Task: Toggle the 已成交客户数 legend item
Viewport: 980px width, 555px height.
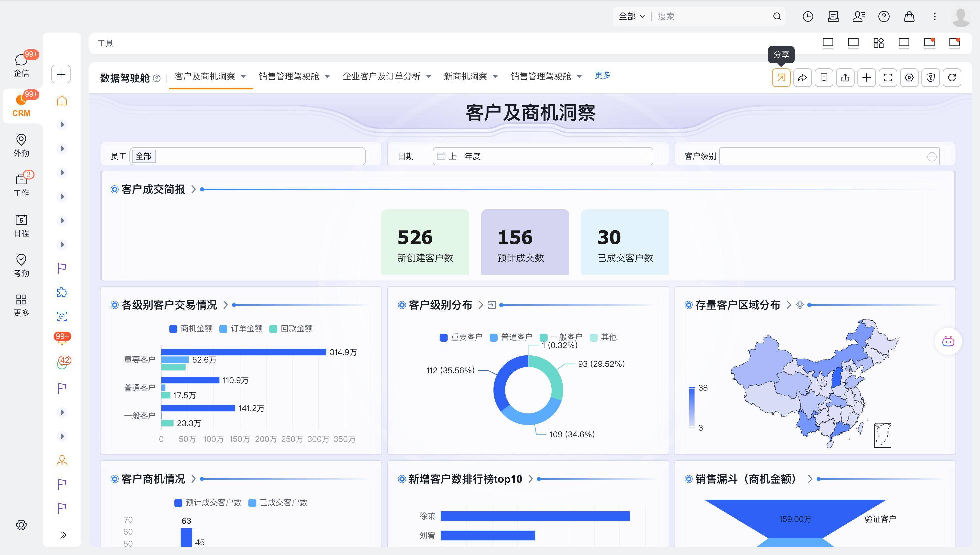Action: click(x=278, y=503)
